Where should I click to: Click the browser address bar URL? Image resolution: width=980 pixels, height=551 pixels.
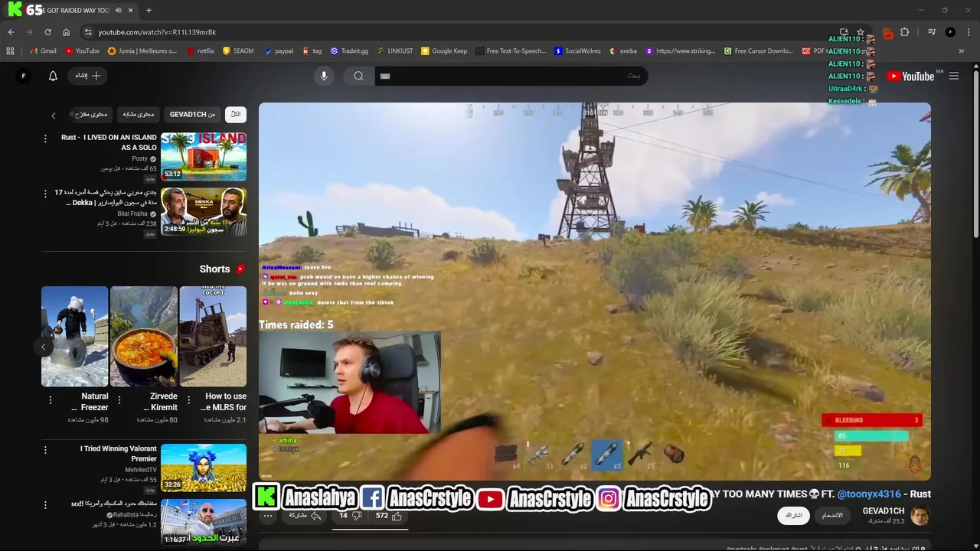pyautogui.click(x=157, y=32)
